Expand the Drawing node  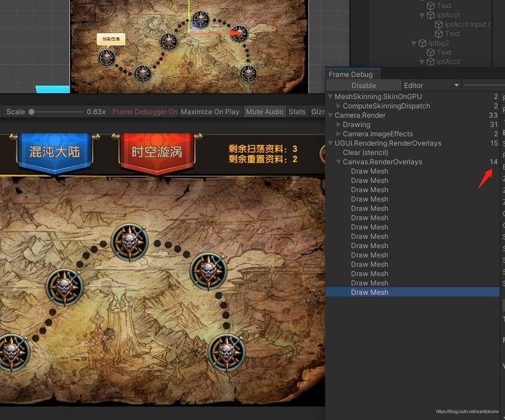[x=338, y=124]
